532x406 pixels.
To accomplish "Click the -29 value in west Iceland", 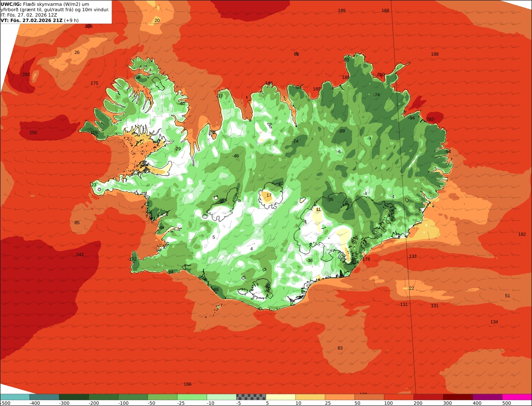I will (177, 149).
